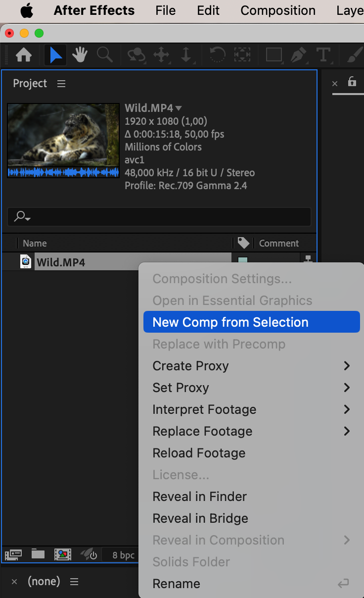Viewport: 364px width, 598px height.
Task: Click the Interpret Footage icon at panel bottom
Action: 13,554
